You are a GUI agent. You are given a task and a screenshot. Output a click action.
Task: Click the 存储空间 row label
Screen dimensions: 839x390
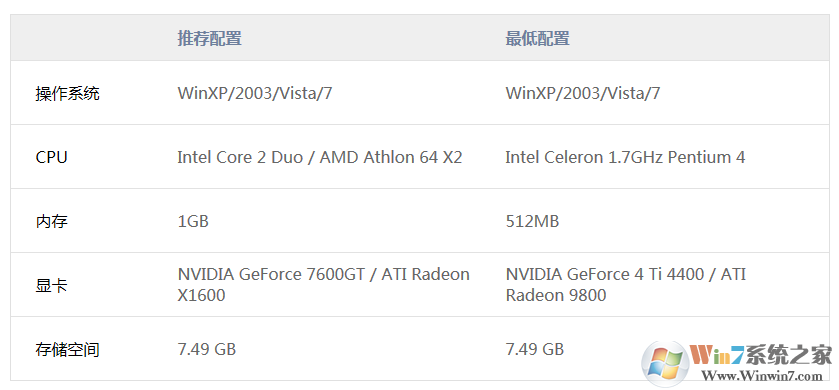[x=67, y=350]
